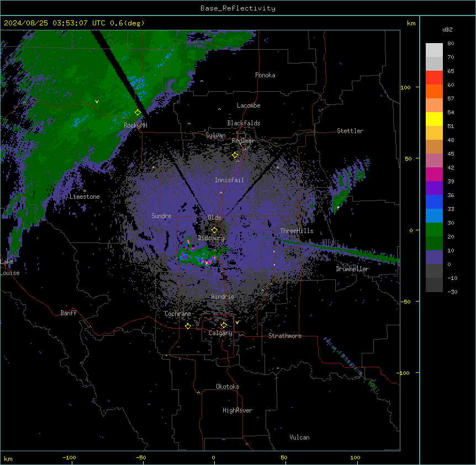Click the white asterisk above Limestone label

(x=84, y=191)
